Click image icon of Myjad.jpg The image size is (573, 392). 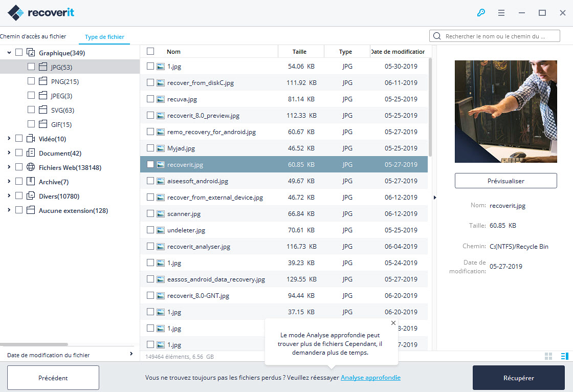(161, 148)
